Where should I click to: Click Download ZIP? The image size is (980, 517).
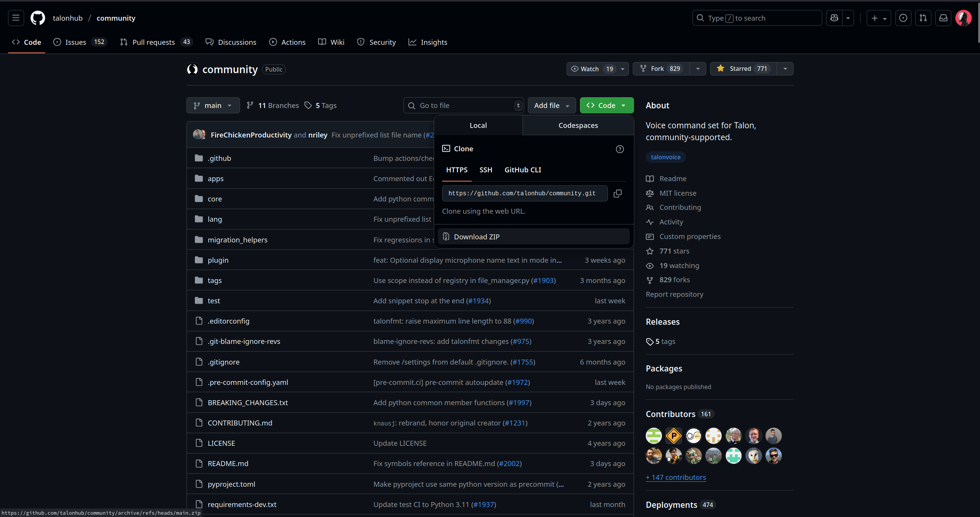[534, 237]
